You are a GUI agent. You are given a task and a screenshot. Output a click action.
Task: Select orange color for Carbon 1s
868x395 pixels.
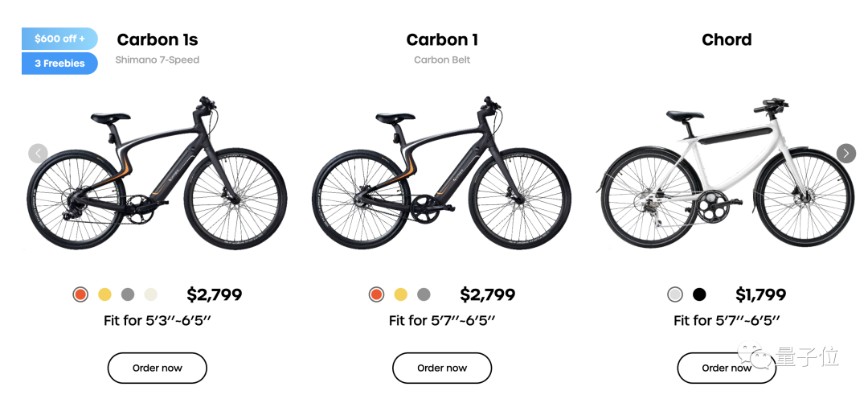80,294
